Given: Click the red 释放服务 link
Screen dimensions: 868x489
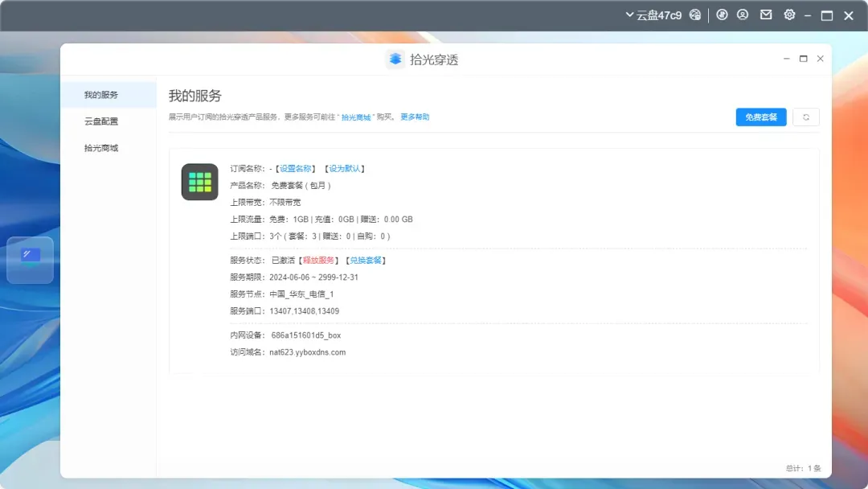Looking at the screenshot, I should pyautogui.click(x=318, y=261).
